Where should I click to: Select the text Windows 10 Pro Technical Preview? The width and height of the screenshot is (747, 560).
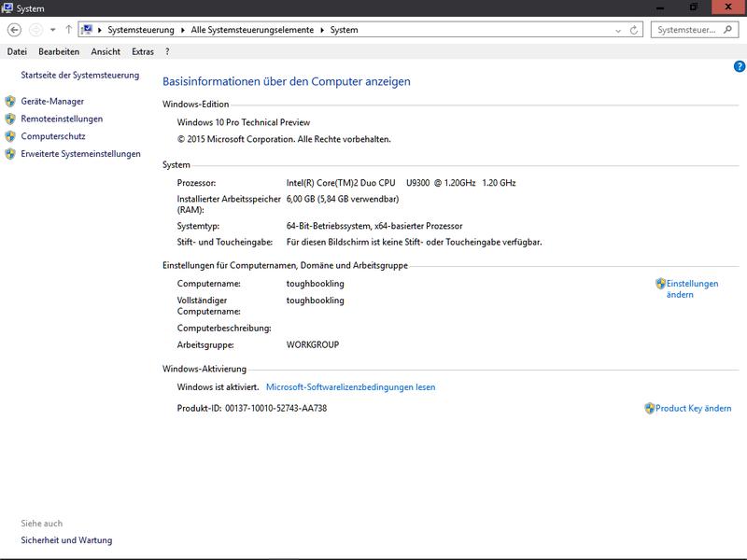(244, 122)
